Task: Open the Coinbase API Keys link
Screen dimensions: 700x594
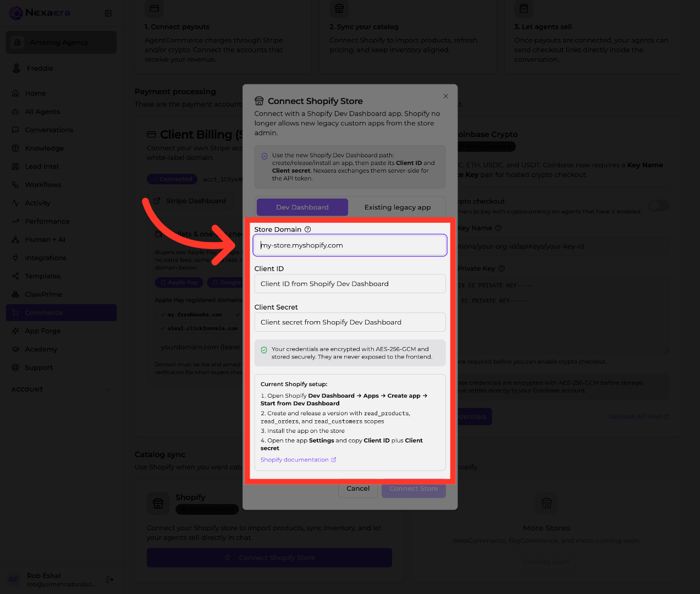Action: 638,416
